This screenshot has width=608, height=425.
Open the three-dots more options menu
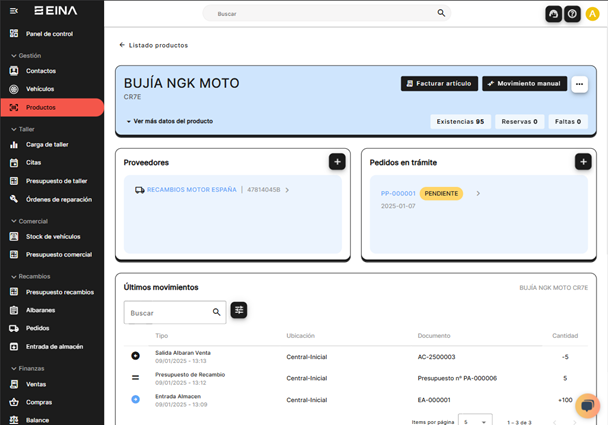(x=579, y=84)
